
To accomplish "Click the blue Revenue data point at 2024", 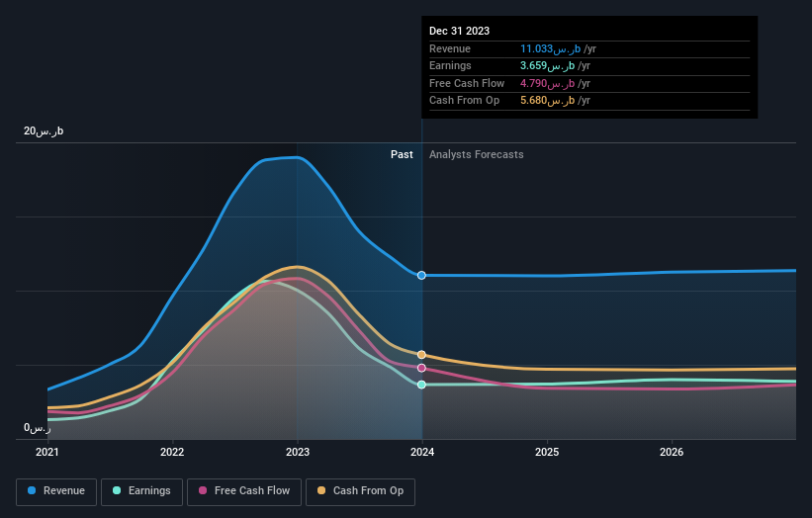I will 421,275.
